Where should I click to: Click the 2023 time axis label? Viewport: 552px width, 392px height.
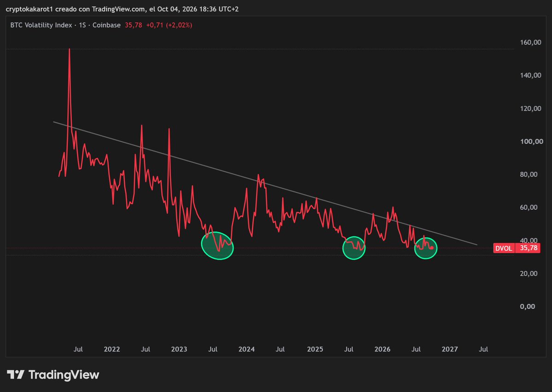[x=179, y=349]
